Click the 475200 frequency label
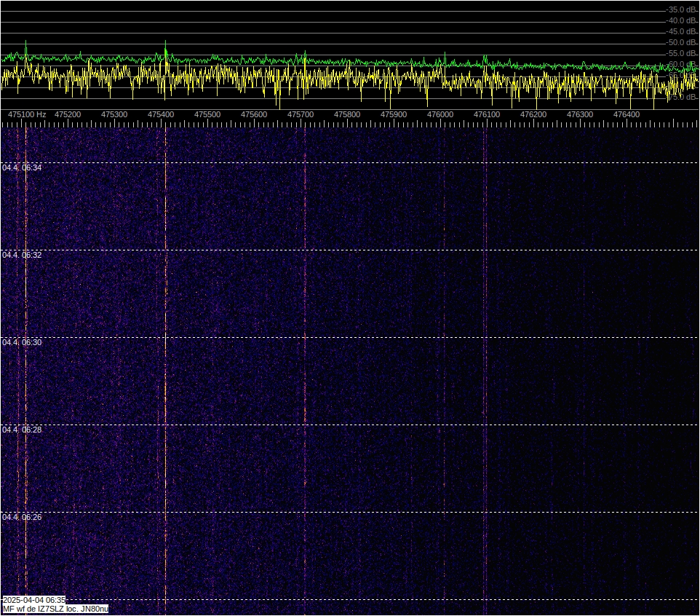Image resolution: width=700 pixels, height=616 pixels. 68,114
